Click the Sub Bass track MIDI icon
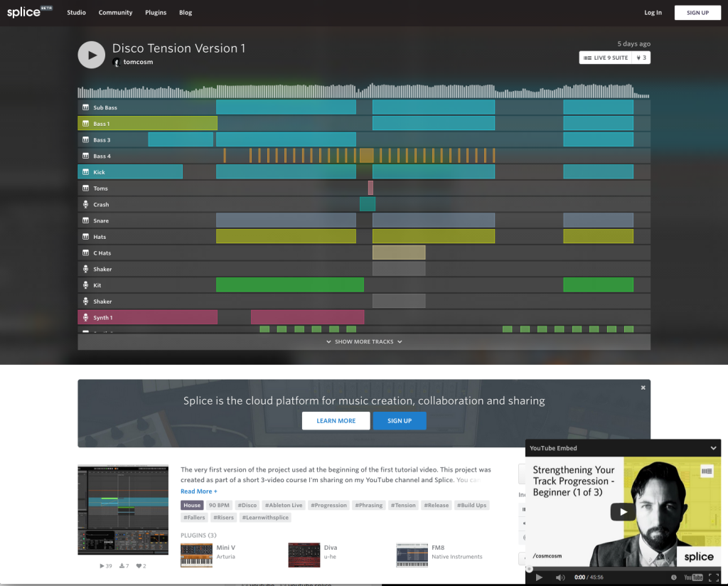Viewport: 728px width, 586px height. tap(85, 107)
